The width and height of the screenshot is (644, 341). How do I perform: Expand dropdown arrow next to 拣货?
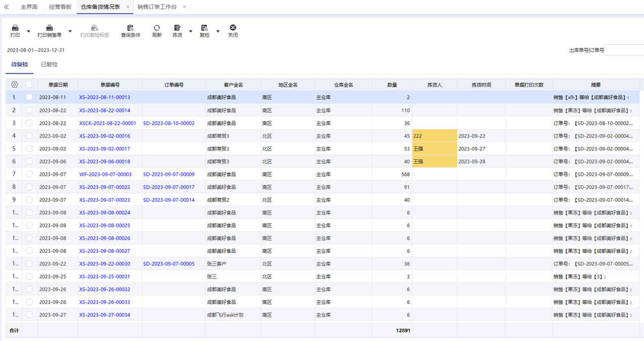tap(191, 32)
